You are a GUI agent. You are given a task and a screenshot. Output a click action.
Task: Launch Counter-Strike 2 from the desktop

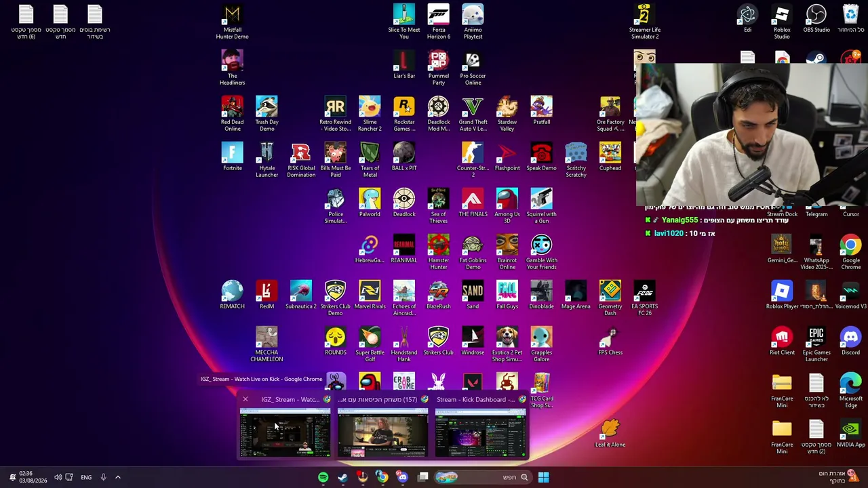click(x=473, y=160)
